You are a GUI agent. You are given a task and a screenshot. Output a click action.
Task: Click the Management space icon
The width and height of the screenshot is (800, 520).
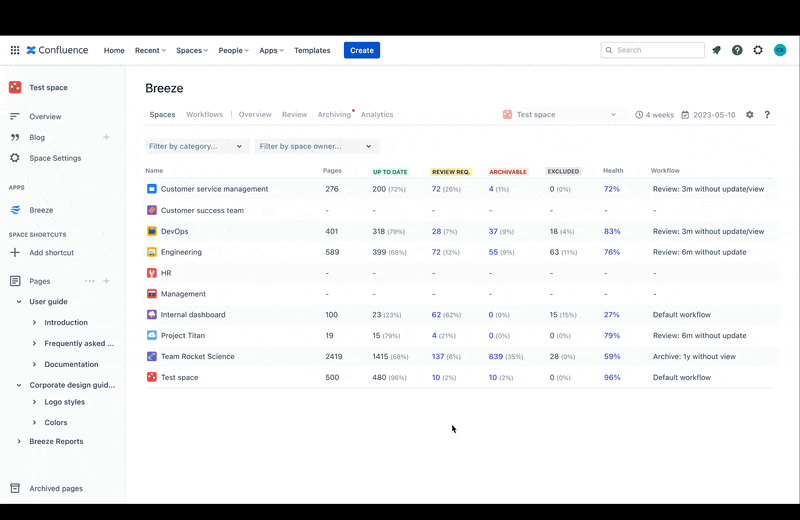tap(152, 294)
